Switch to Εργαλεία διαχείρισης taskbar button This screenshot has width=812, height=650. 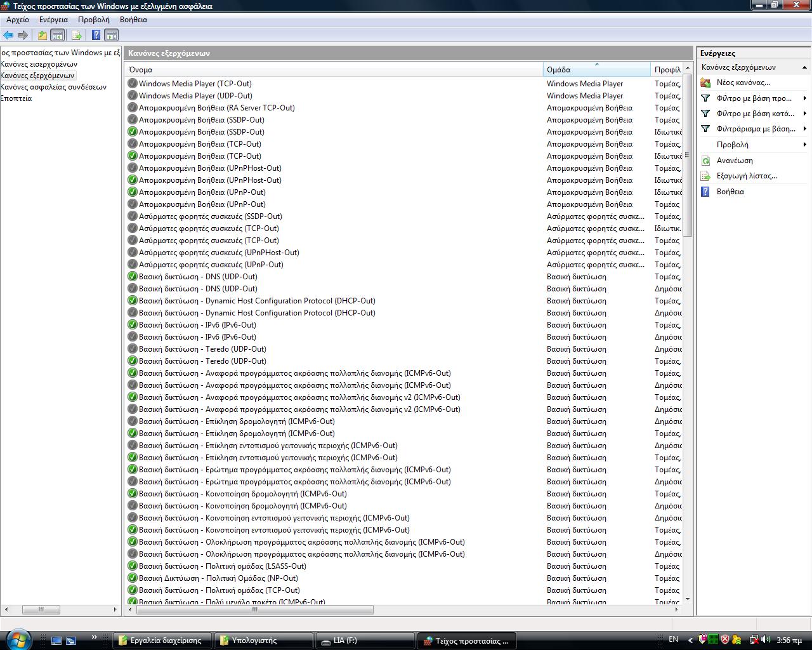(162, 640)
